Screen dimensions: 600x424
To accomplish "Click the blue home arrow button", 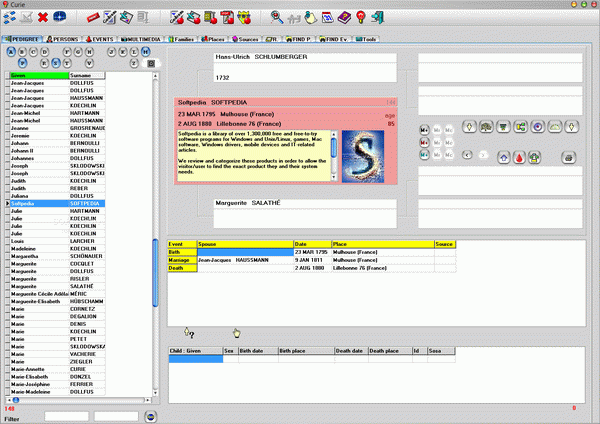I will click(x=504, y=157).
